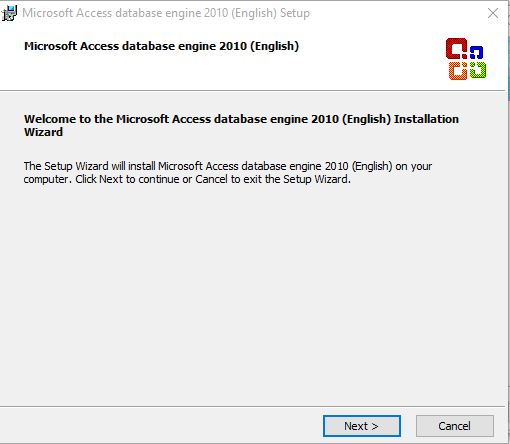This screenshot has width=510, height=444.
Task: Click the bold word Wizard under Welcome
Action: coord(43,132)
